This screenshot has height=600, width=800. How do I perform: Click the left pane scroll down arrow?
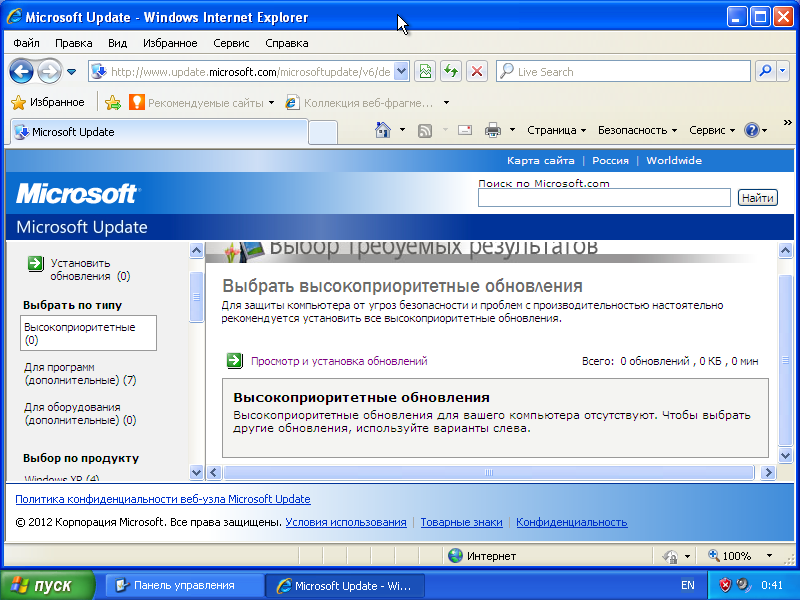(x=196, y=472)
